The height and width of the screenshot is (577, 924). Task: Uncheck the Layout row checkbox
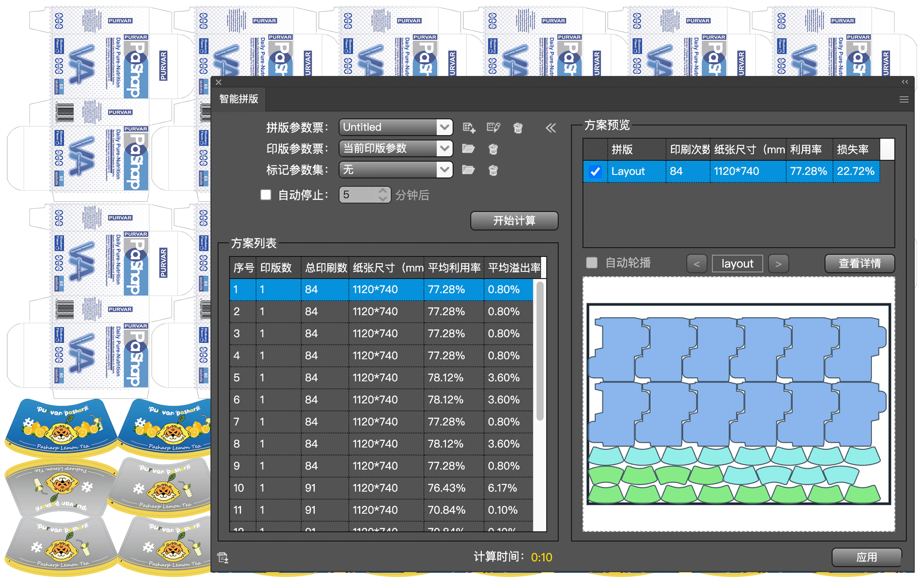coord(595,171)
